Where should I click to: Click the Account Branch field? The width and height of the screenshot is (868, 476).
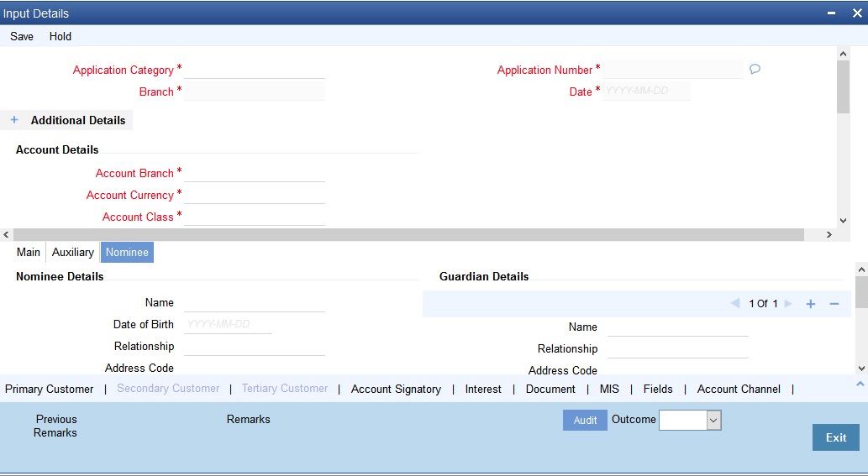tap(255, 173)
